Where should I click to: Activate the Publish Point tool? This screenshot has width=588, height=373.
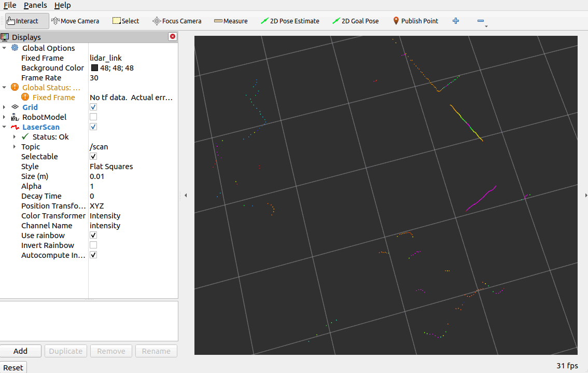pos(415,21)
